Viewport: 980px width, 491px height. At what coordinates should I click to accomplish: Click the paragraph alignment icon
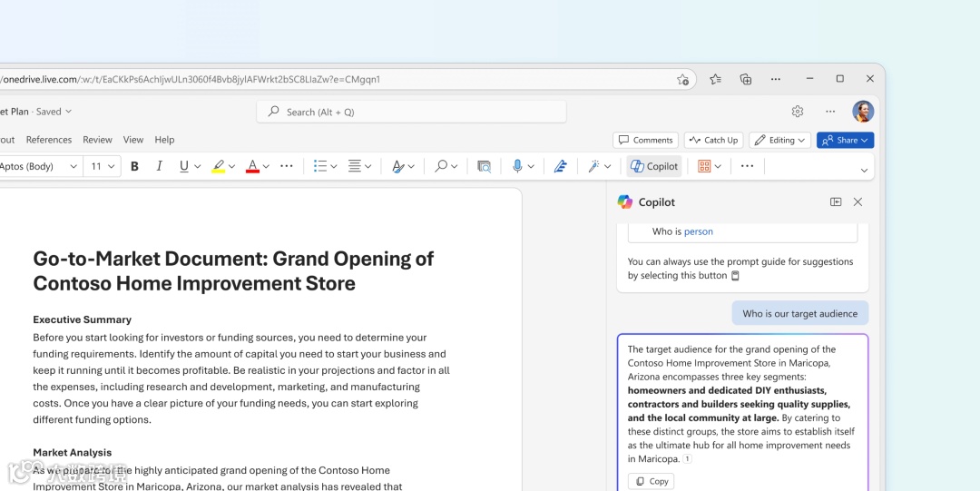pyautogui.click(x=355, y=166)
